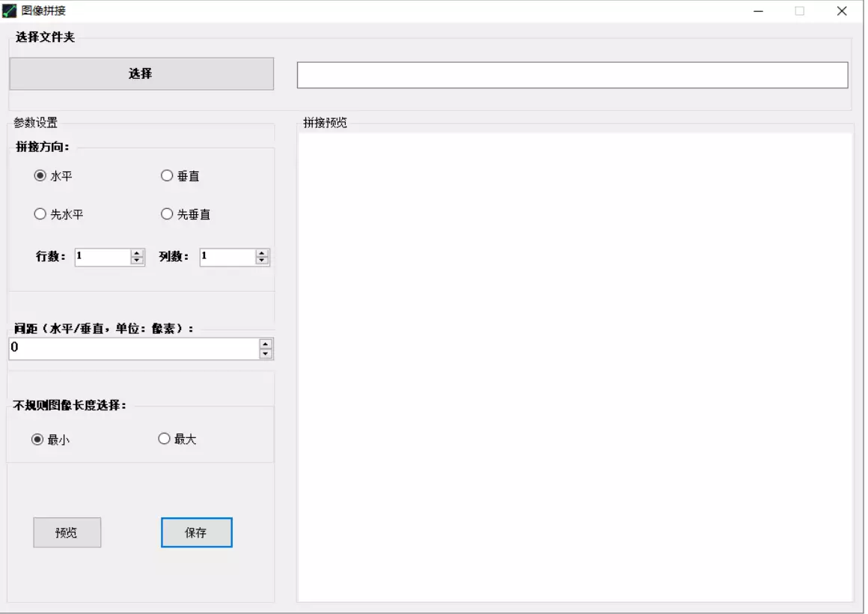Click the 图像拼接 app icon in title bar
The width and height of the screenshot is (868, 614).
[x=10, y=10]
